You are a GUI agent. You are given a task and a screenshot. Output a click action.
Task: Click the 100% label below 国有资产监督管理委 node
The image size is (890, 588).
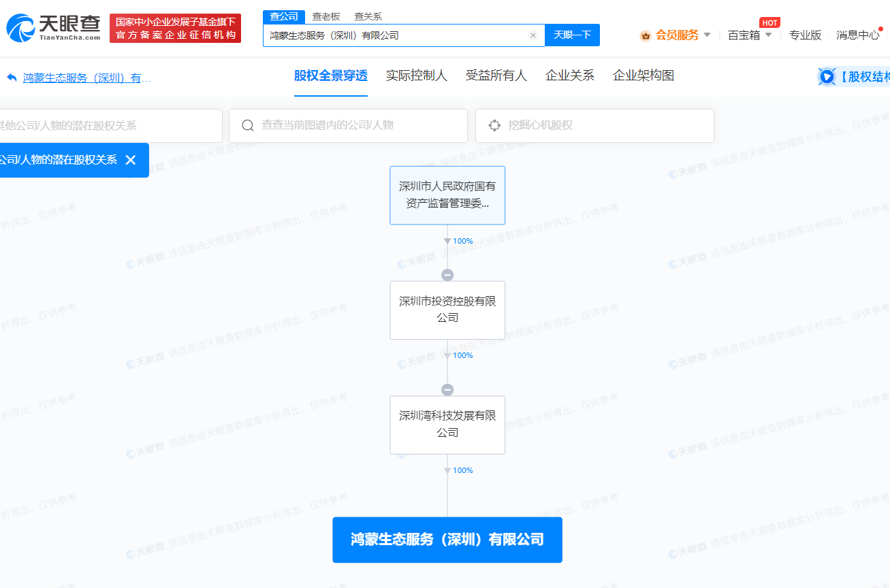coord(462,241)
